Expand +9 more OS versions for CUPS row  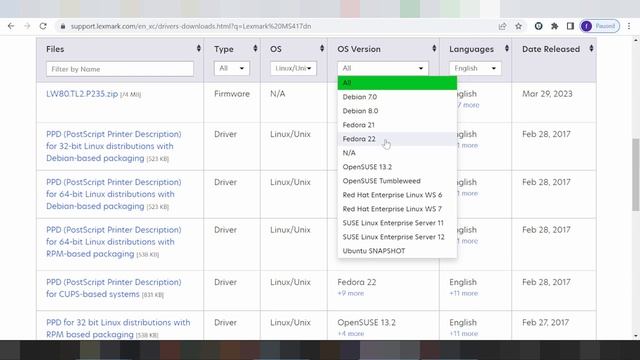[351, 293]
